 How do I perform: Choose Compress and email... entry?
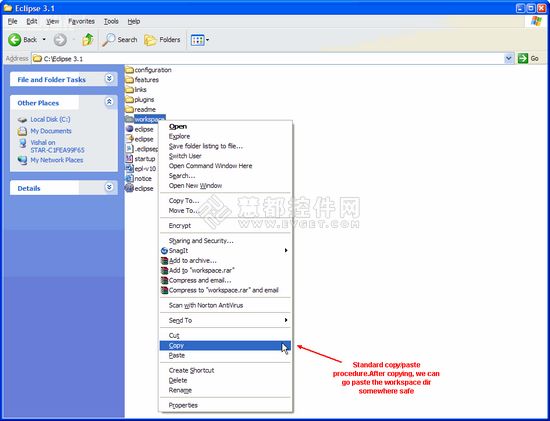tap(225, 280)
